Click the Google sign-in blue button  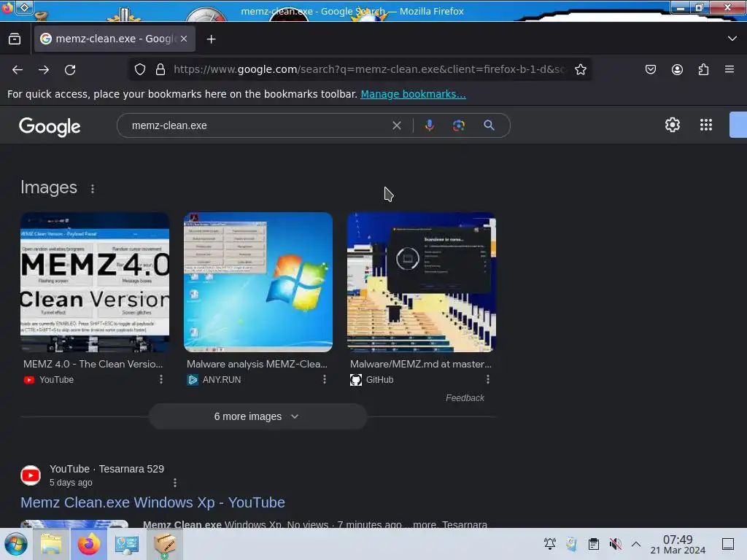click(738, 125)
